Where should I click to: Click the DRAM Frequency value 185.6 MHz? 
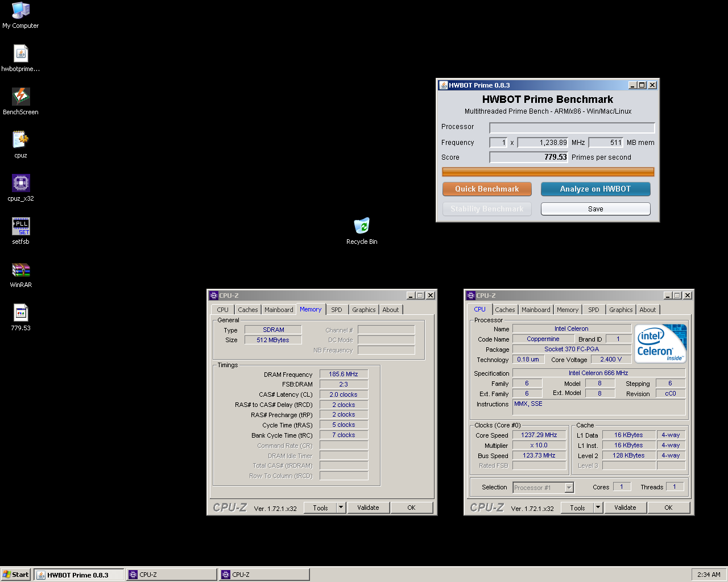coord(344,374)
